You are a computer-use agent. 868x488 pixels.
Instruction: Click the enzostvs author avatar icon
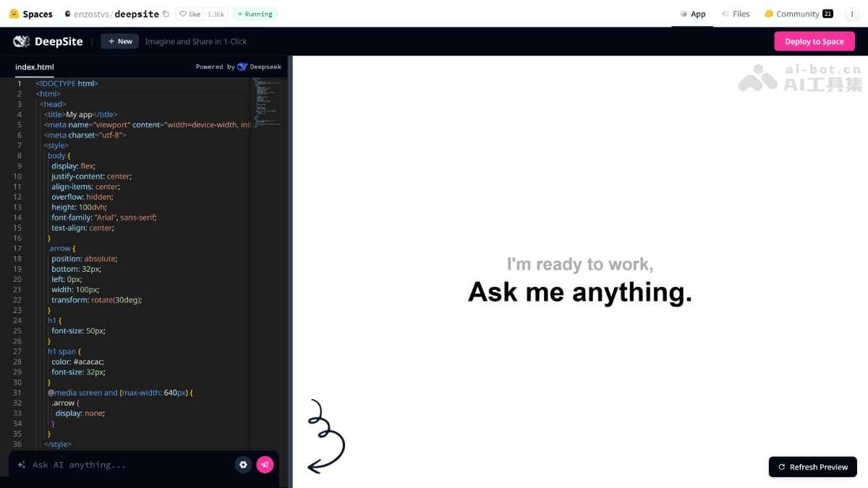67,14
